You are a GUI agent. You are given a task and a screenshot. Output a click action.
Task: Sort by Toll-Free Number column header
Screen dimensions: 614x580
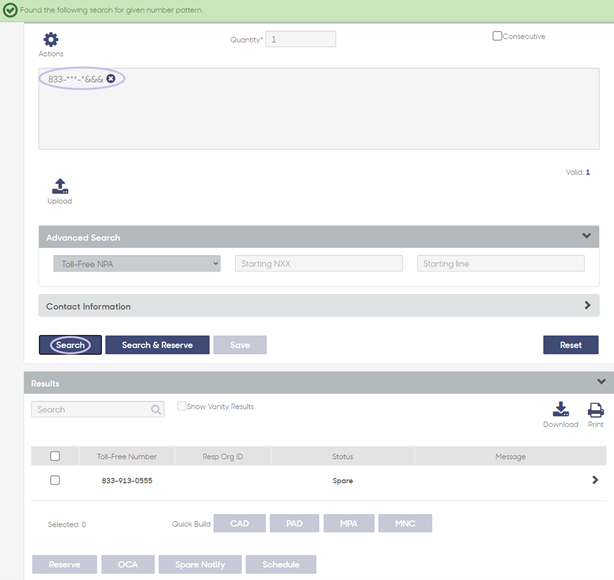pos(127,457)
